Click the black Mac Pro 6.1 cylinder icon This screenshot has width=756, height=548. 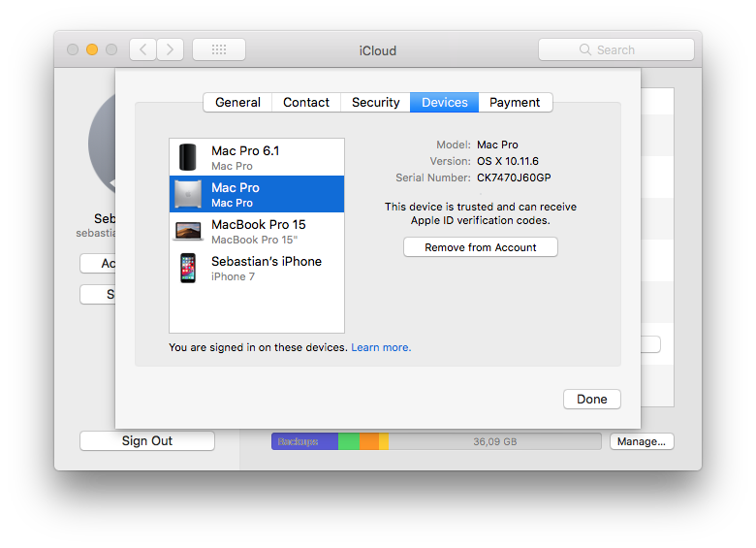[x=188, y=157]
